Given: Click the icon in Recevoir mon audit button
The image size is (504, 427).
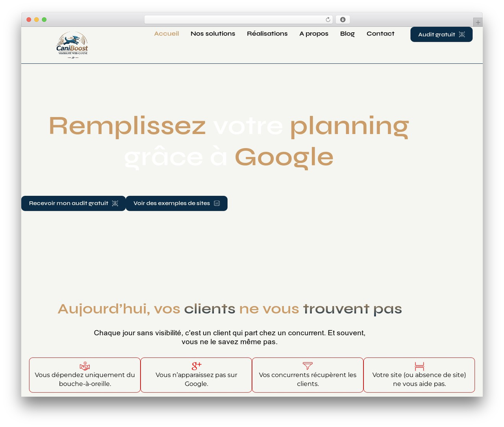Looking at the screenshot, I should pyautogui.click(x=115, y=203).
